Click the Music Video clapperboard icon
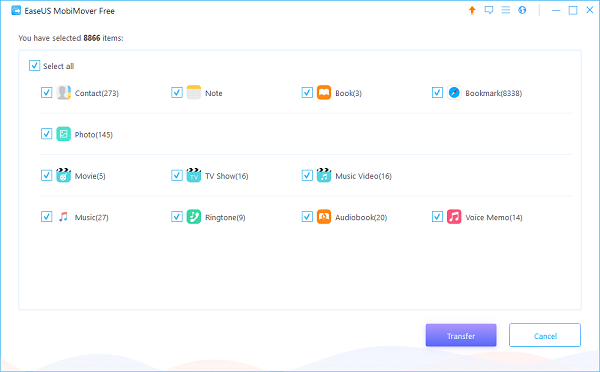Image resolution: width=600 pixels, height=372 pixels. click(324, 175)
